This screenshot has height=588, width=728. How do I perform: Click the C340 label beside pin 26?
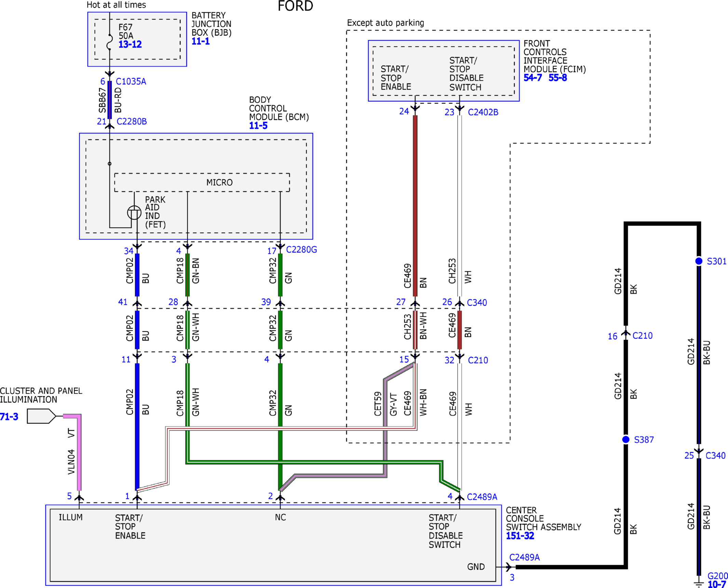(x=477, y=303)
